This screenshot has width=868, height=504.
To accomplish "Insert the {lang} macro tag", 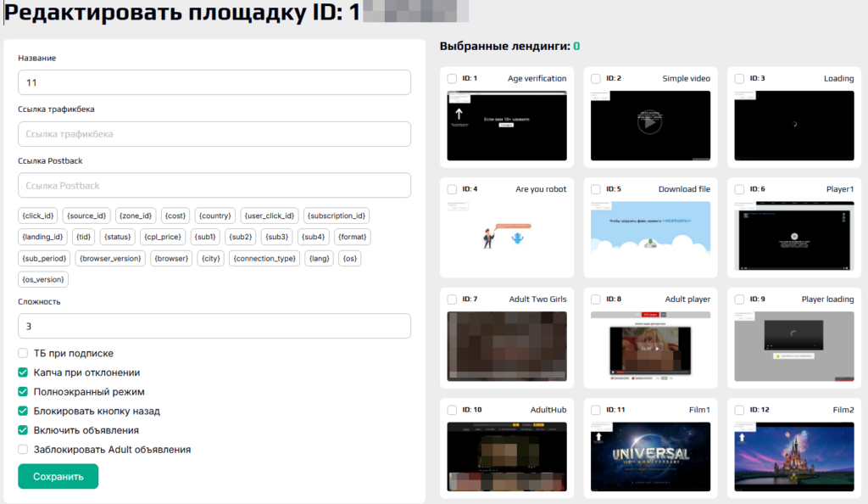I will pos(320,258).
